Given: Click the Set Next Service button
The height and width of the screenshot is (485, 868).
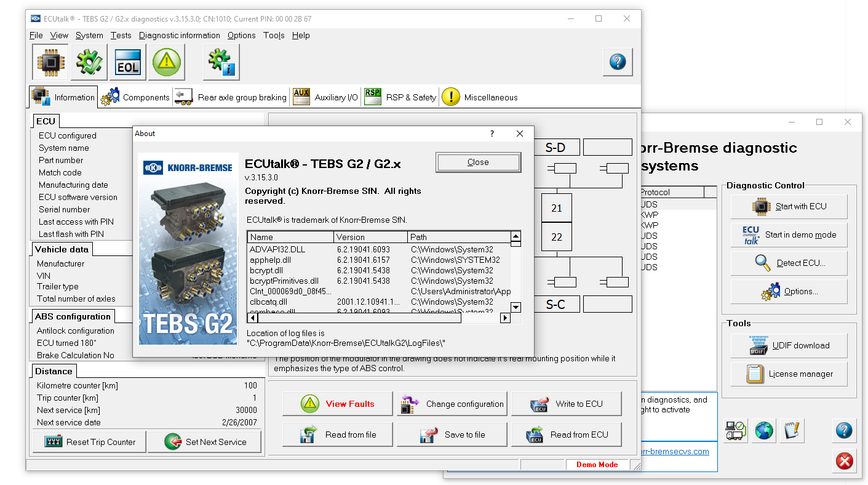Looking at the screenshot, I should (x=204, y=442).
